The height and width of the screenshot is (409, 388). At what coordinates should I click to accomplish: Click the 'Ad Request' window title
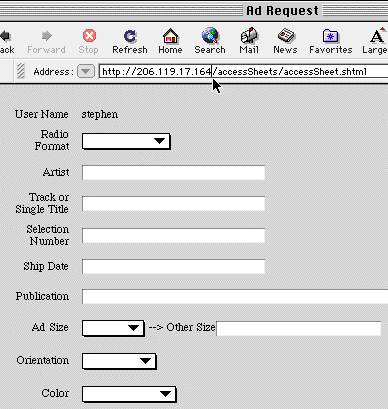[282, 11]
